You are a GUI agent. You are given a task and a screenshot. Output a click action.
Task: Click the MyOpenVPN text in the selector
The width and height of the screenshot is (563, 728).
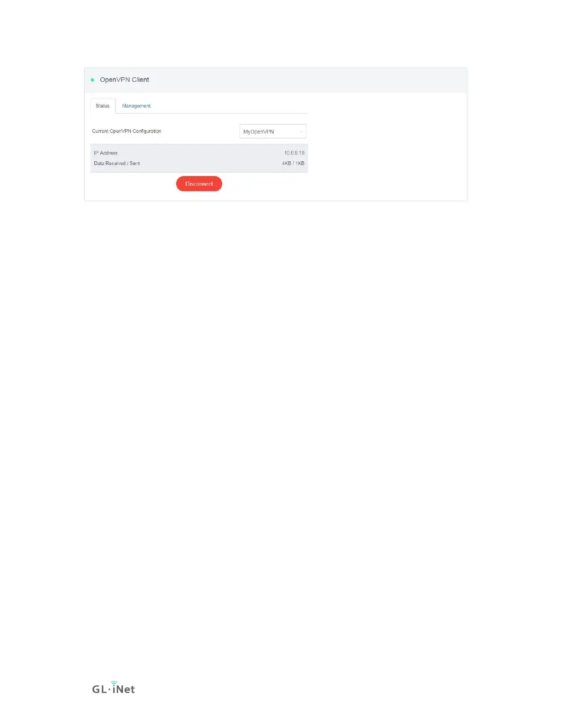click(x=259, y=132)
